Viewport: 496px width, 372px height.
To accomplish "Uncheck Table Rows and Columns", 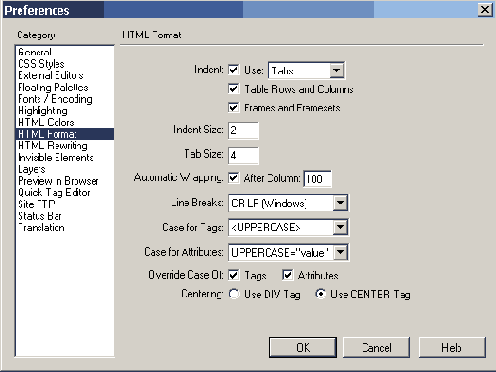I will pos(233,89).
